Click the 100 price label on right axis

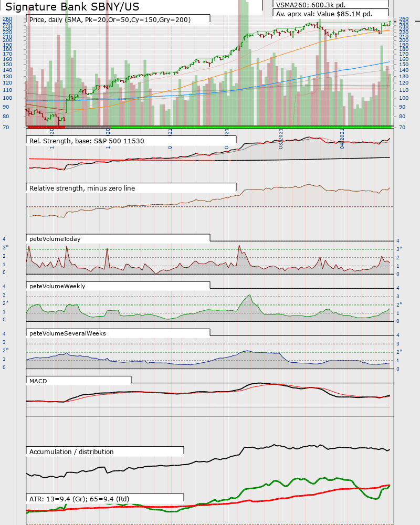coord(404,98)
